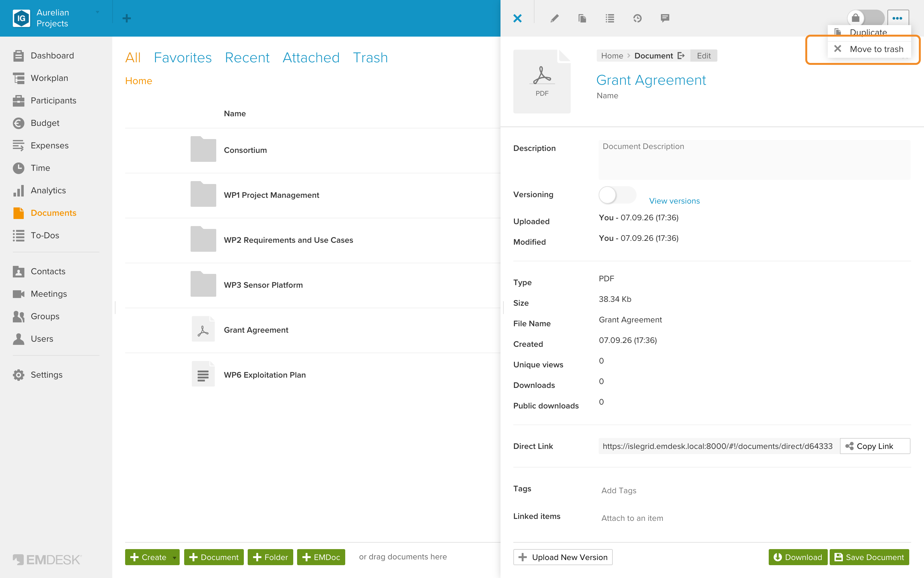The height and width of the screenshot is (578, 924).
Task: Click the Add Tags field
Action: pos(619,490)
